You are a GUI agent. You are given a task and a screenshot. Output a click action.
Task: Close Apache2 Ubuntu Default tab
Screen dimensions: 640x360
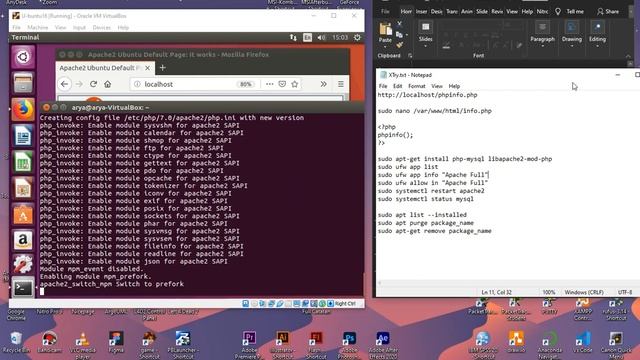[148, 68]
